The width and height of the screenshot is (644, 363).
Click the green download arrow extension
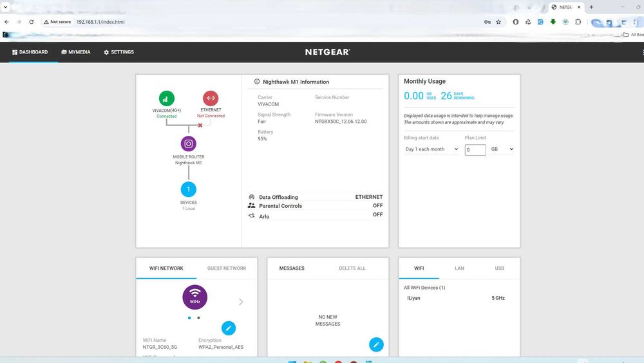click(553, 22)
